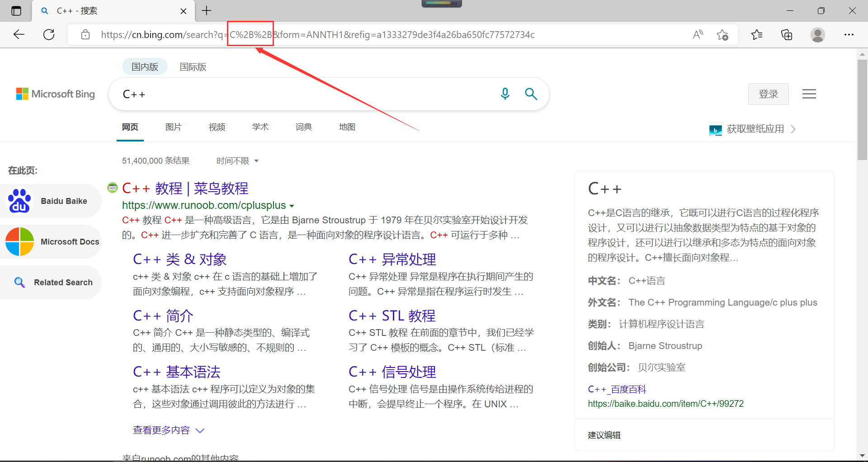Click the Bing wallpaper app icon
This screenshot has height=462, width=868.
716,130
